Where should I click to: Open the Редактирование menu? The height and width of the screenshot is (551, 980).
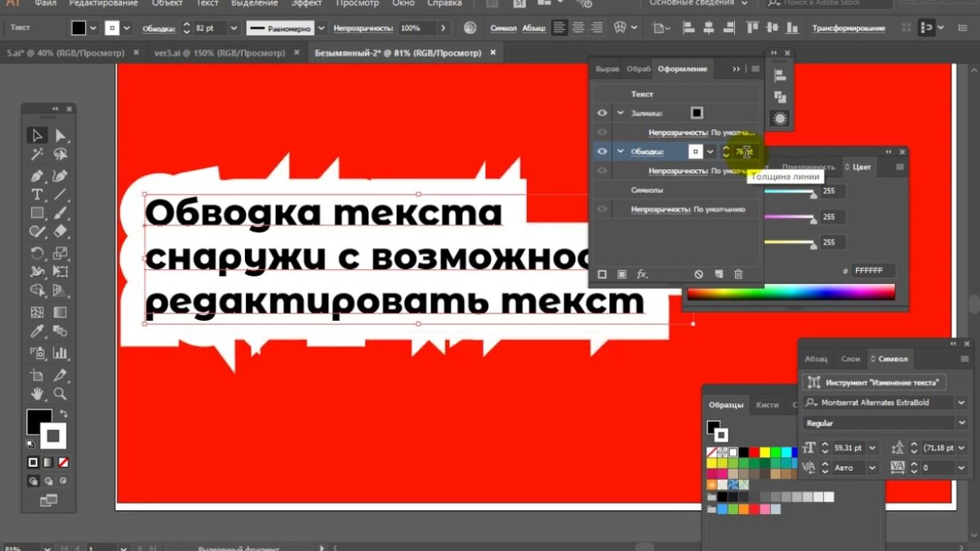(104, 3)
